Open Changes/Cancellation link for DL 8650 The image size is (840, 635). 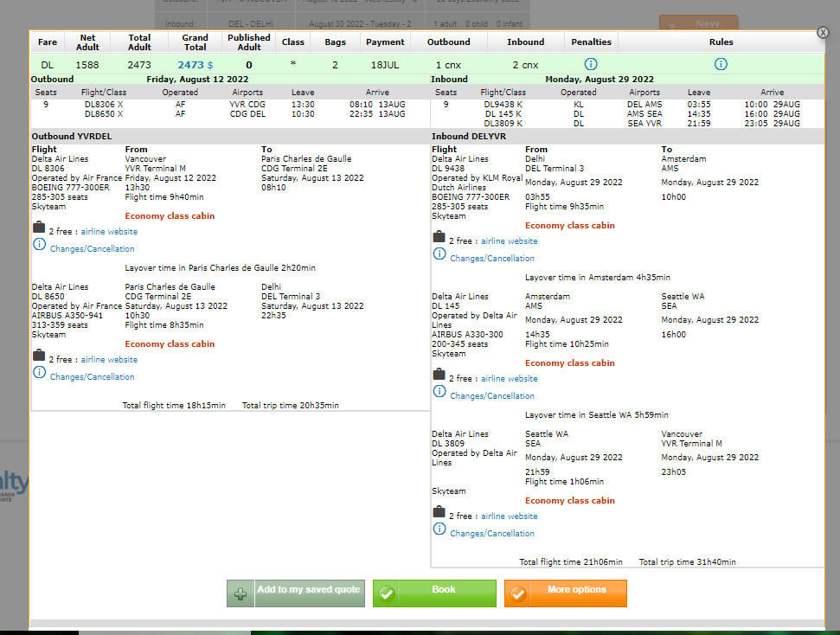tap(92, 377)
